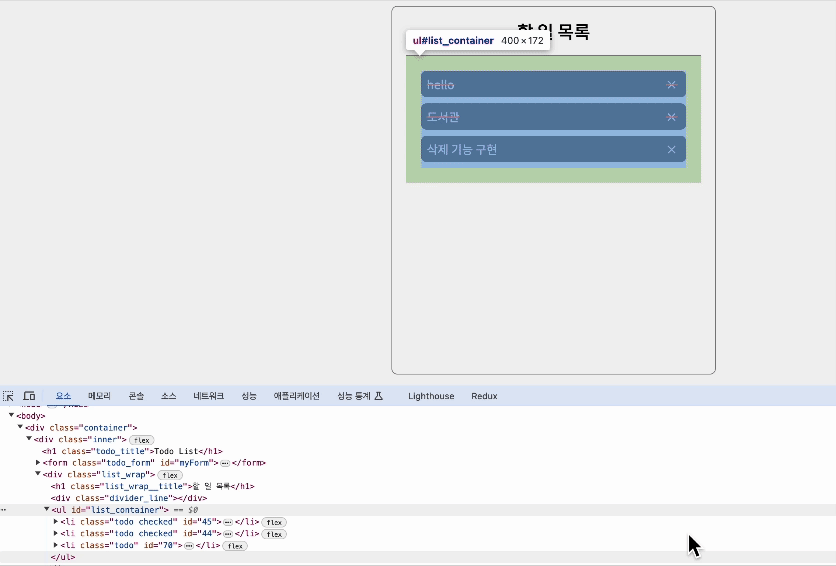This screenshot has width=836, height=566.
Task: Click flex badge on li id 44
Action: (x=274, y=534)
